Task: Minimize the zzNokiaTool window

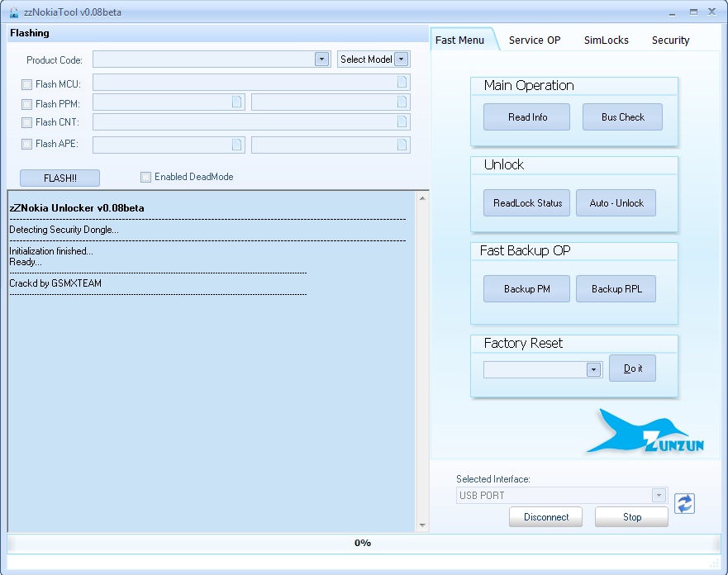Action: click(672, 12)
